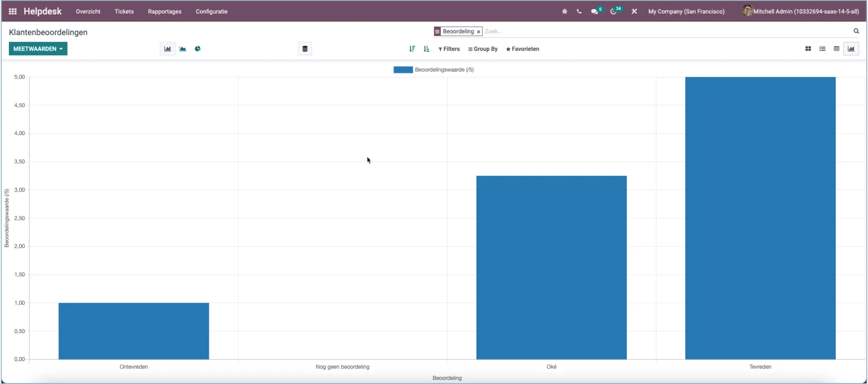Screen dimensions: 868x384
Task: Remove the Beoordeling search filter
Action: pyautogui.click(x=478, y=32)
